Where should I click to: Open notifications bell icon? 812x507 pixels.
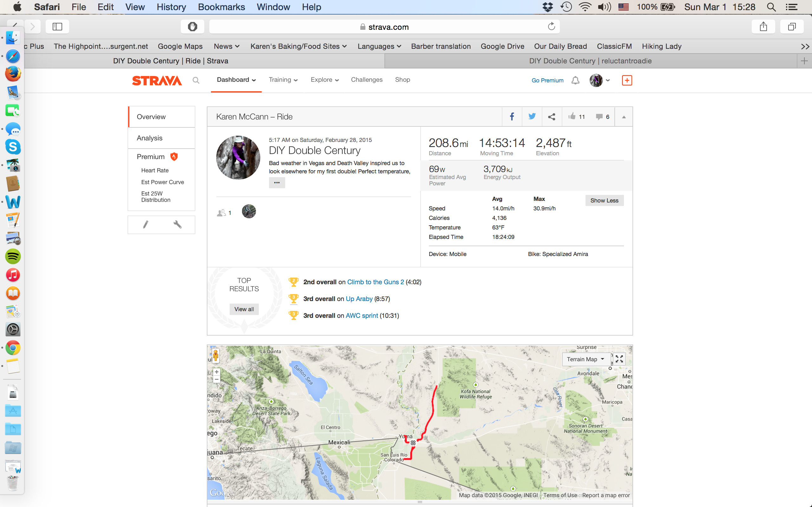575,80
